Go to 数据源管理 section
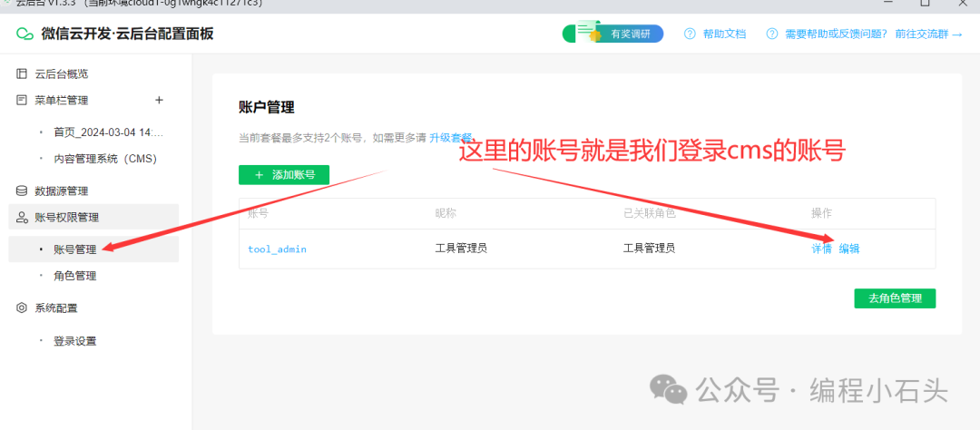This screenshot has height=430, width=980. pyautogui.click(x=62, y=191)
